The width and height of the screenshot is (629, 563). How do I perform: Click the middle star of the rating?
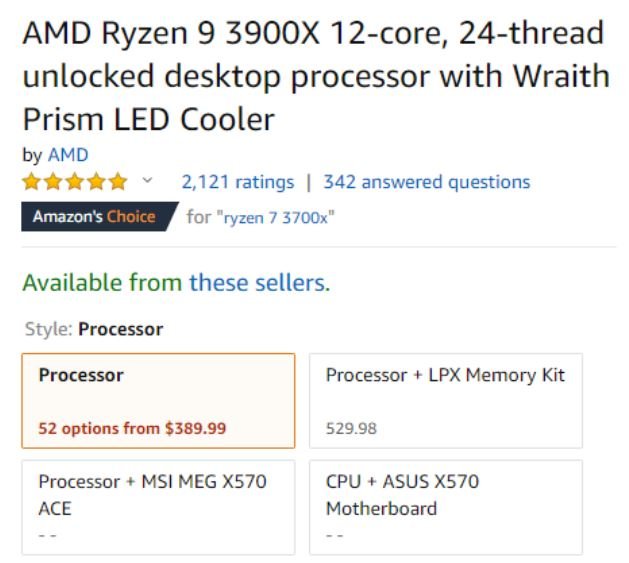pyautogui.click(x=75, y=182)
